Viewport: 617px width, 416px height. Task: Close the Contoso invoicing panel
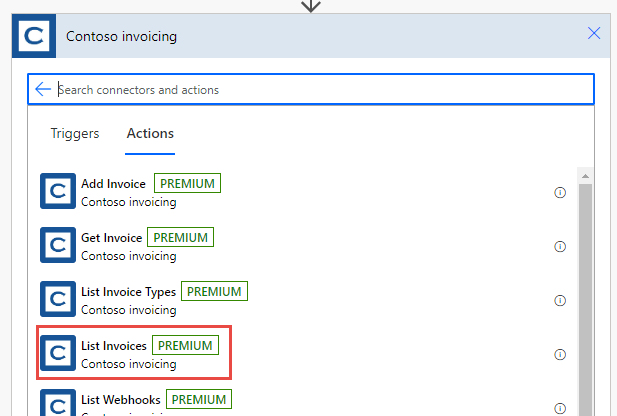click(x=594, y=33)
